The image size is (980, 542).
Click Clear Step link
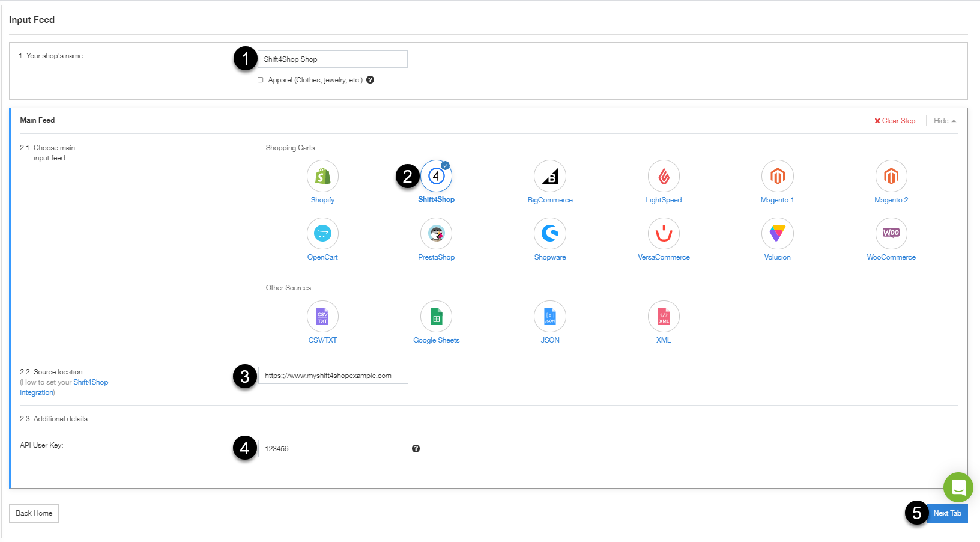click(895, 121)
